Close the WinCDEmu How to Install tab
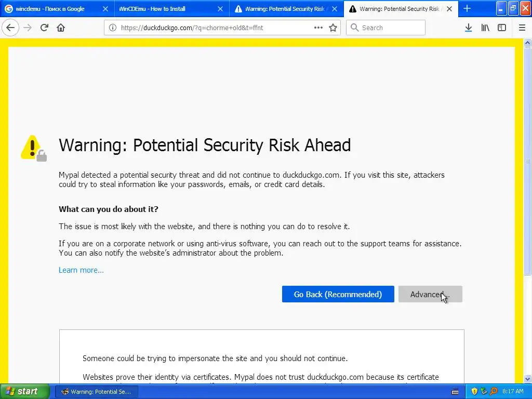The height and width of the screenshot is (399, 532). coord(220,9)
